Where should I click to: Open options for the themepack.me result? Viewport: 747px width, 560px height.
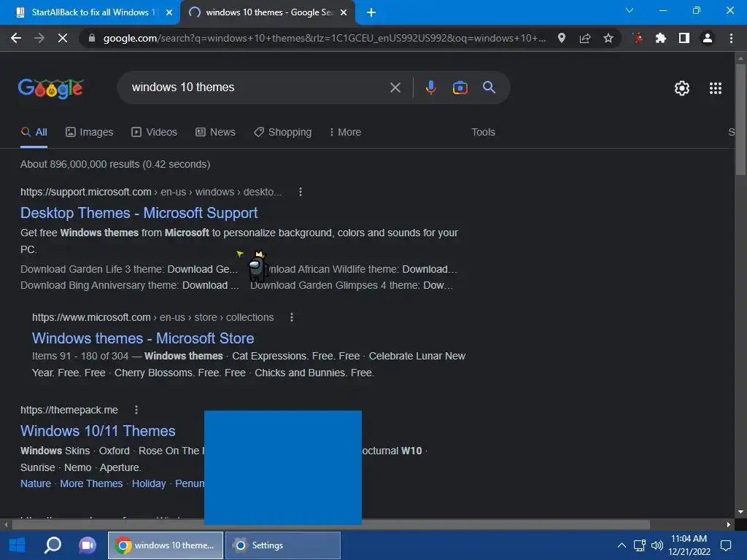click(x=136, y=410)
